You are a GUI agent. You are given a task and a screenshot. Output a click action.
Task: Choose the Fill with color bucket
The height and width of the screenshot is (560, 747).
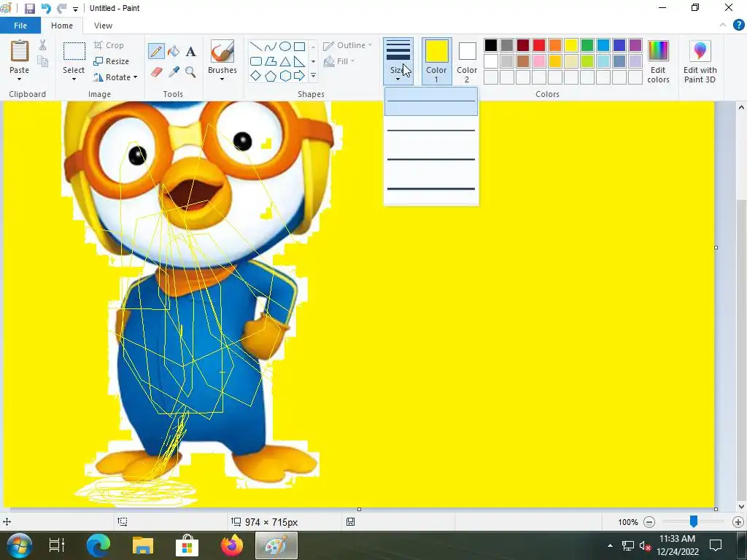174,51
